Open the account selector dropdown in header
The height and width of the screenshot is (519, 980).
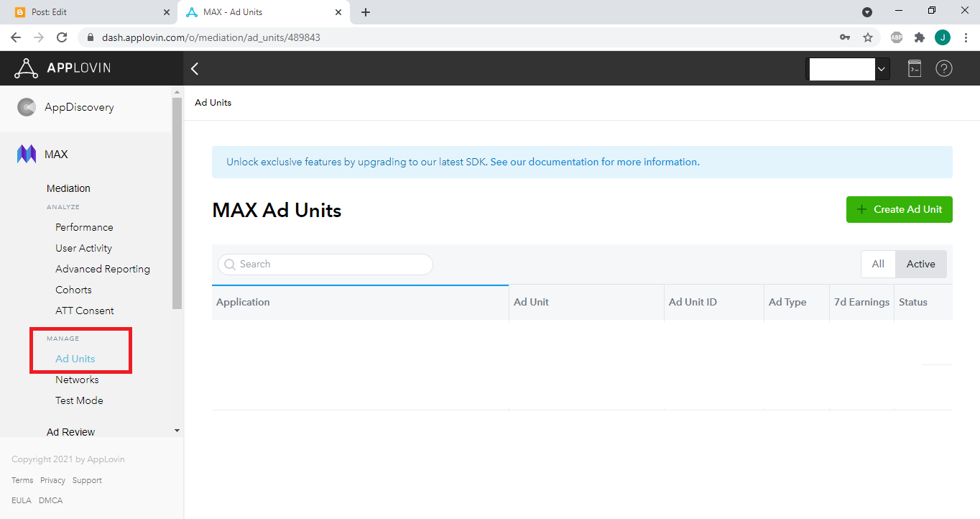pyautogui.click(x=848, y=69)
